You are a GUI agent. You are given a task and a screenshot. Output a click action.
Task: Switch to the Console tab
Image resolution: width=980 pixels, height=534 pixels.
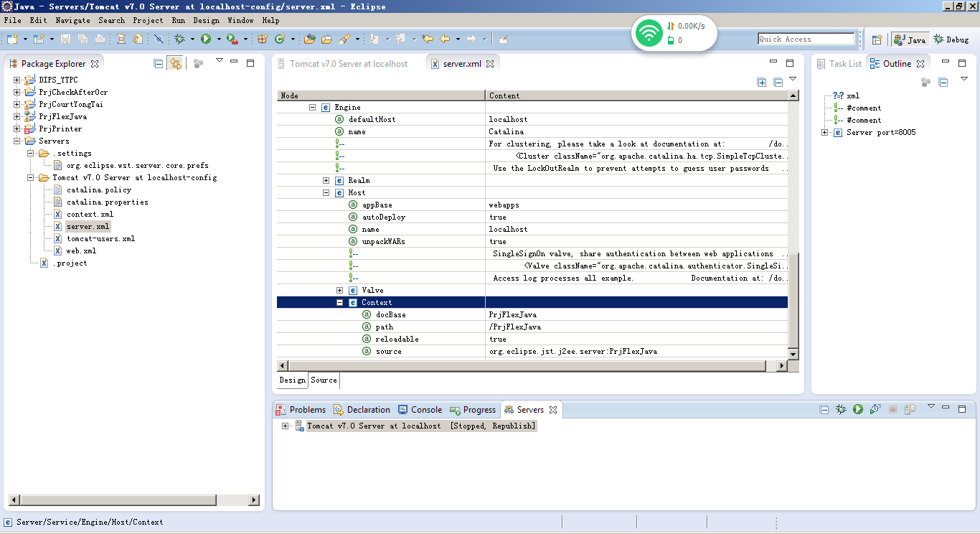pos(426,409)
